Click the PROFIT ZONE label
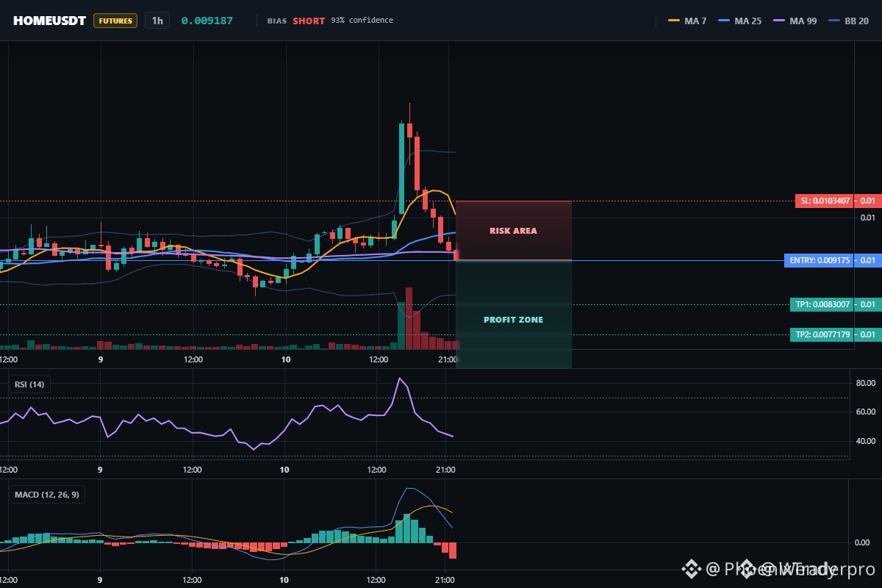This screenshot has width=882, height=588. pos(513,320)
